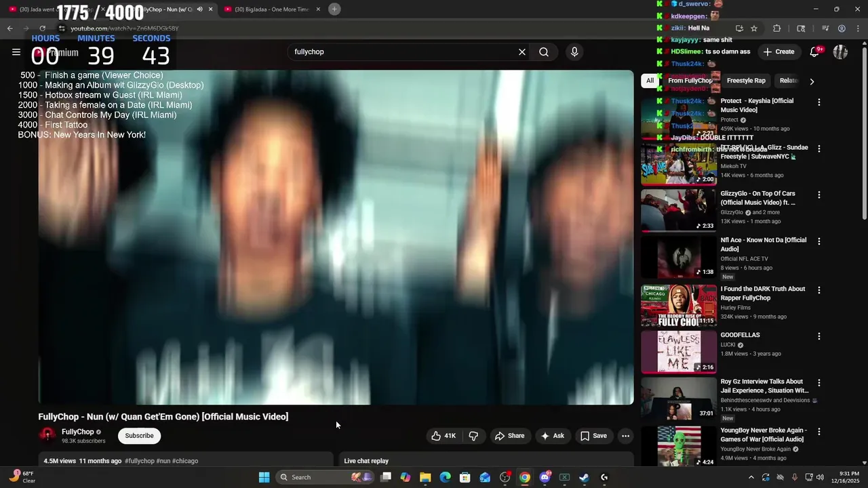This screenshot has height=488, width=868.
Task: Dislike the FullyChop video
Action: point(474,436)
